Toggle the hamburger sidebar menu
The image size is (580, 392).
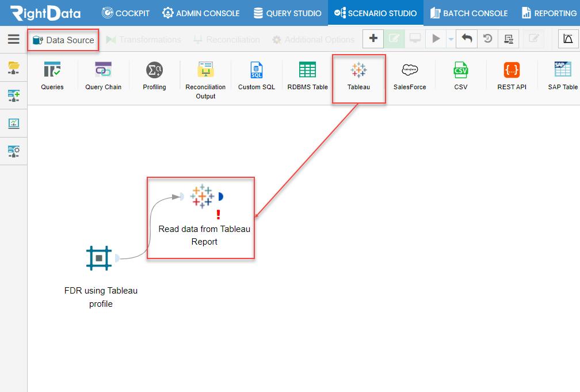14,39
